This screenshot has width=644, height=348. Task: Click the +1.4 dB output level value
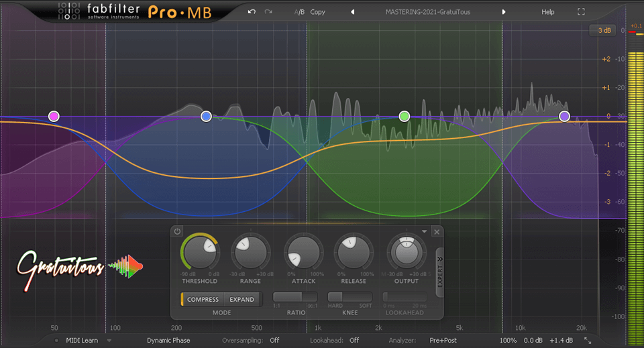coord(561,341)
